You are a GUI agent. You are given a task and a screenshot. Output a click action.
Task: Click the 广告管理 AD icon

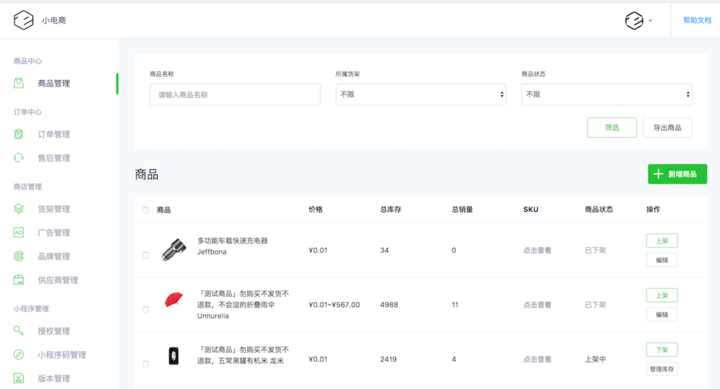(18, 232)
